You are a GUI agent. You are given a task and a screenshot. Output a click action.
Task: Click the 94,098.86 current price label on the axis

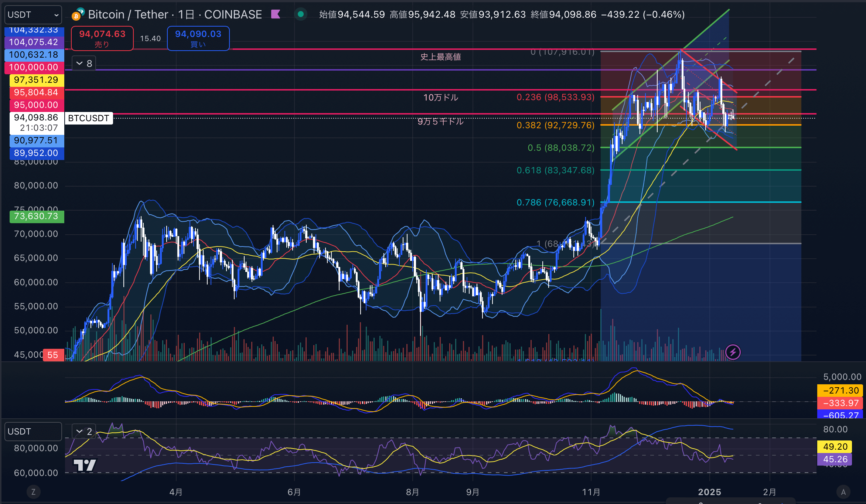point(36,123)
